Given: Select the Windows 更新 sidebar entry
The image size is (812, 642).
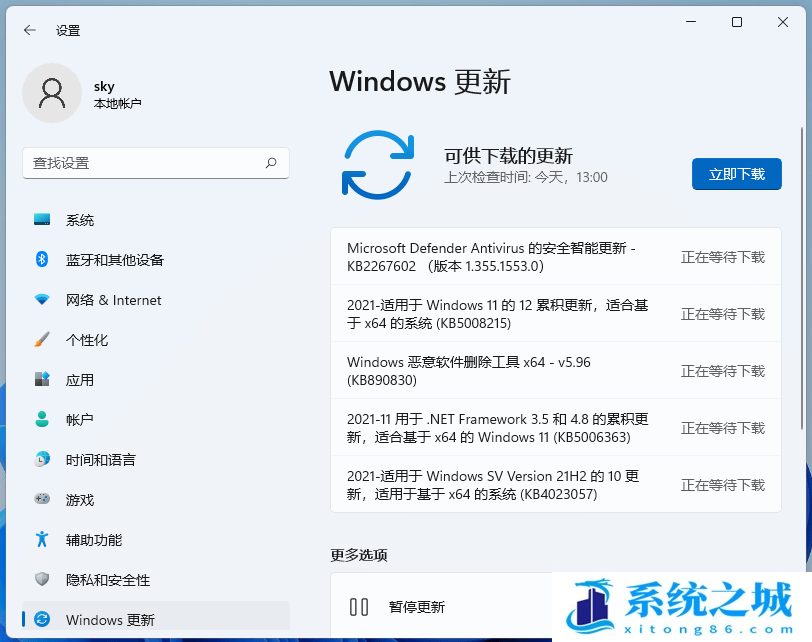Looking at the screenshot, I should 110,620.
